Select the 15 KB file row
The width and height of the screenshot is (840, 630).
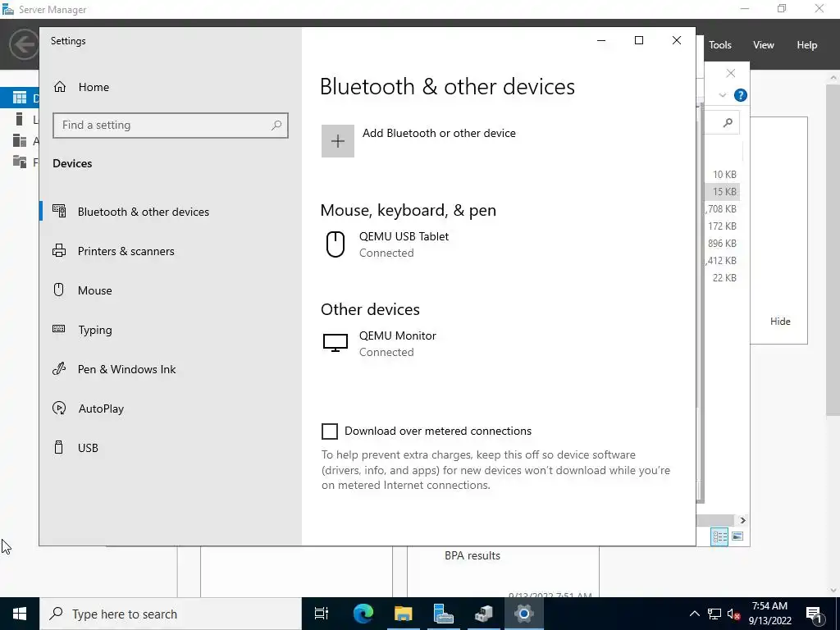coord(724,192)
